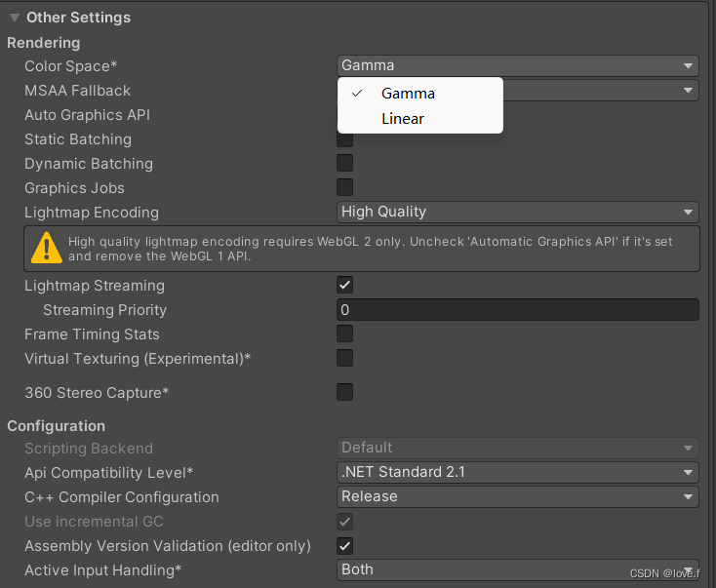This screenshot has width=716, height=588.
Task: Open the C++ Compiler Configuration dropdown
Action: (518, 496)
